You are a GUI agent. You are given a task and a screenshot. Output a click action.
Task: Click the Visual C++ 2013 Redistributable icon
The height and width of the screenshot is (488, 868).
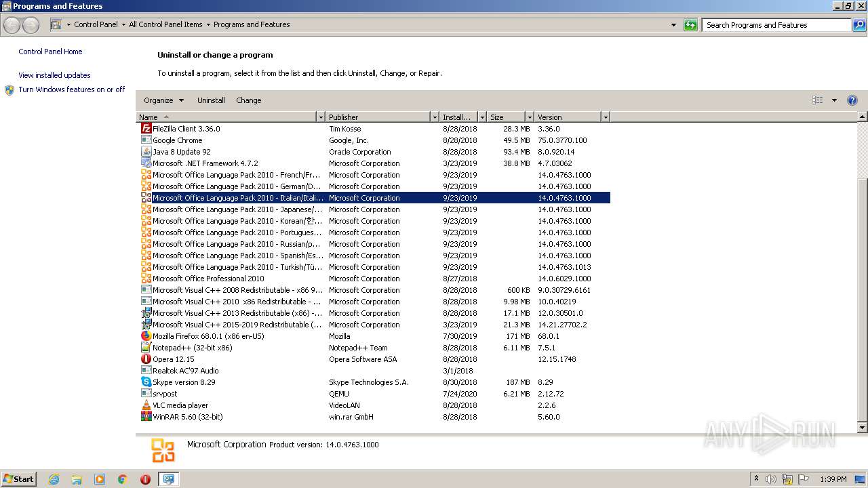[146, 313]
